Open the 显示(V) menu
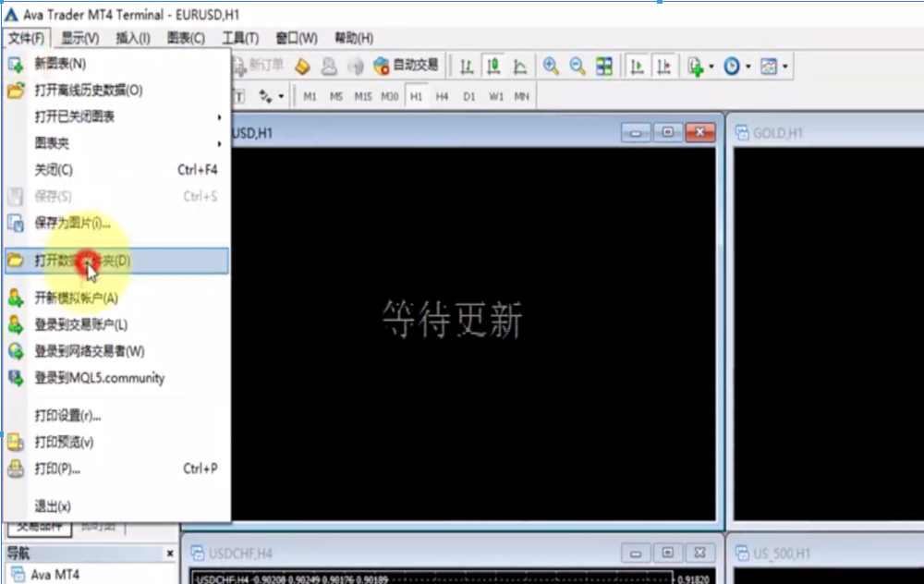Screen dimensions: 924x584 80,38
